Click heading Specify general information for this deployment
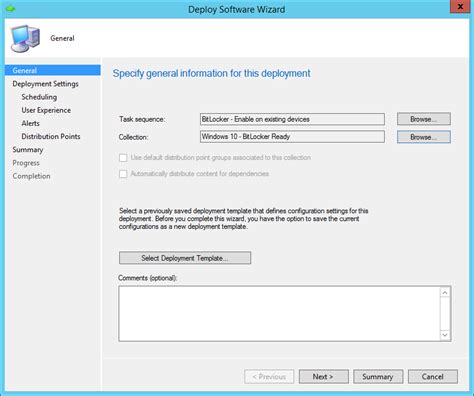 click(211, 73)
